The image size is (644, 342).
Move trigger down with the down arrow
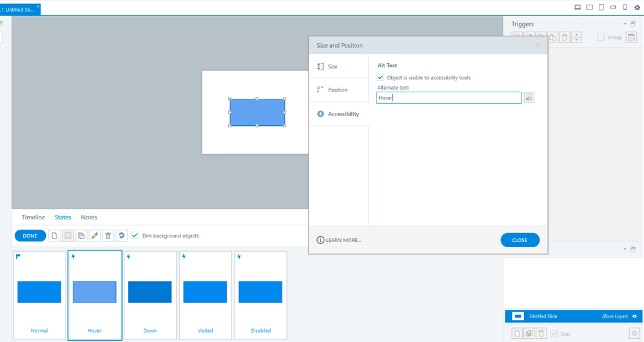pyautogui.click(x=577, y=40)
